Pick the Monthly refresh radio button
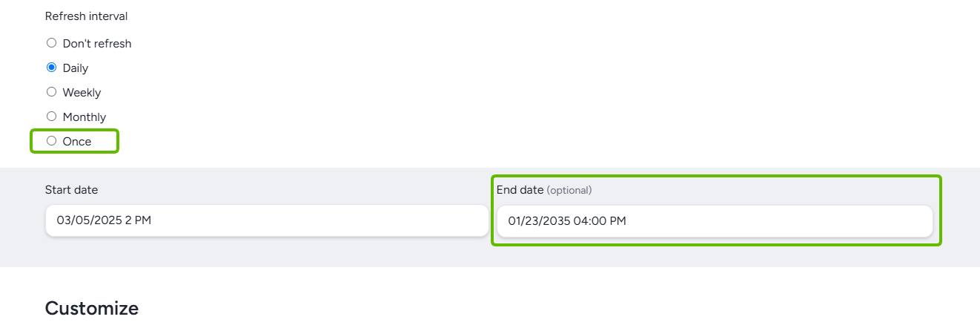 (x=51, y=117)
